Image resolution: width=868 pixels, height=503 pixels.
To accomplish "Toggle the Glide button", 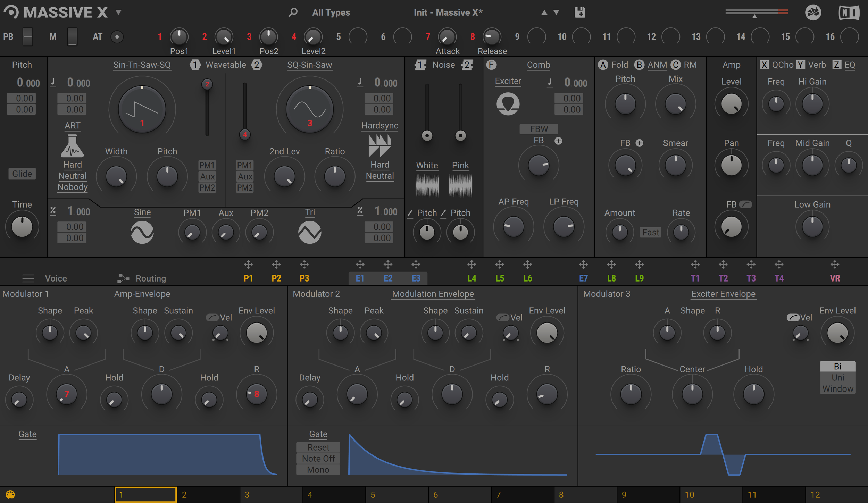I will coord(22,174).
